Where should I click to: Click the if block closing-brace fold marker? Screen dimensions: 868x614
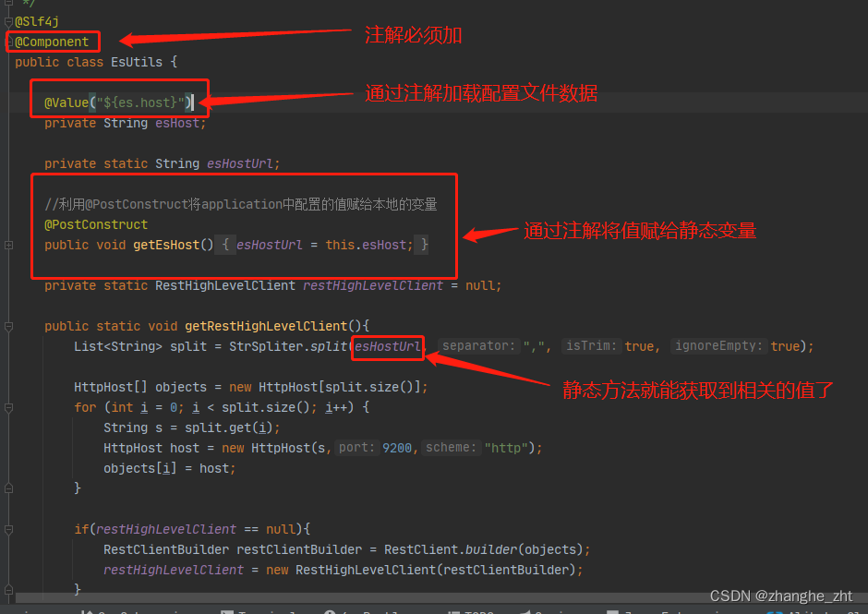tap(9, 590)
